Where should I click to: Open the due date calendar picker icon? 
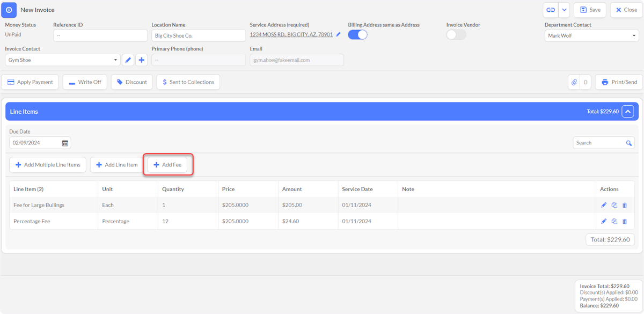coord(65,143)
